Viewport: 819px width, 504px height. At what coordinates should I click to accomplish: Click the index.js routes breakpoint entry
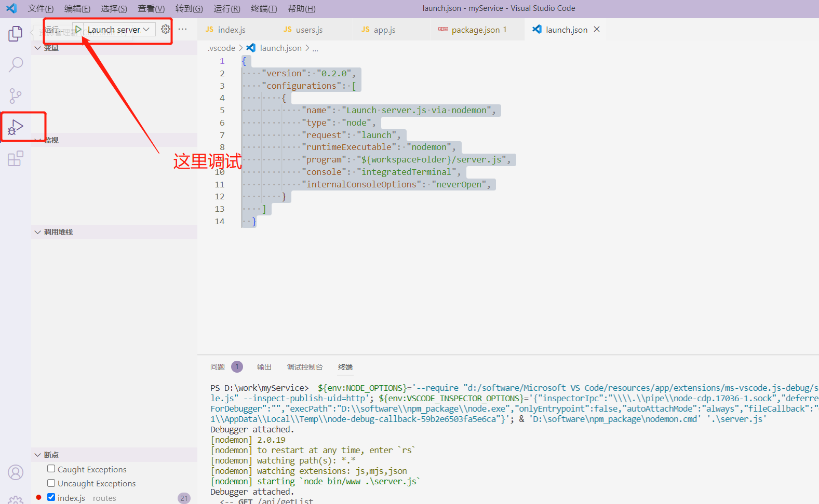(114, 498)
